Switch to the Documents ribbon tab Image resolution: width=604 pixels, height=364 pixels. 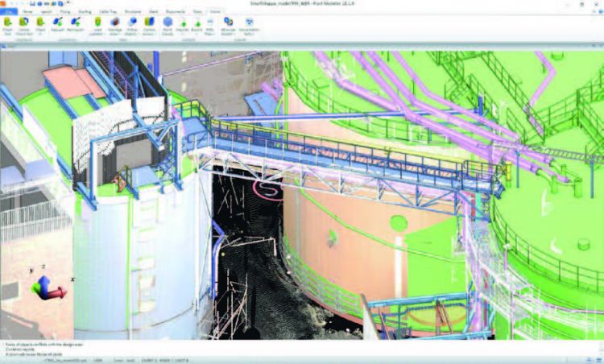176,11
